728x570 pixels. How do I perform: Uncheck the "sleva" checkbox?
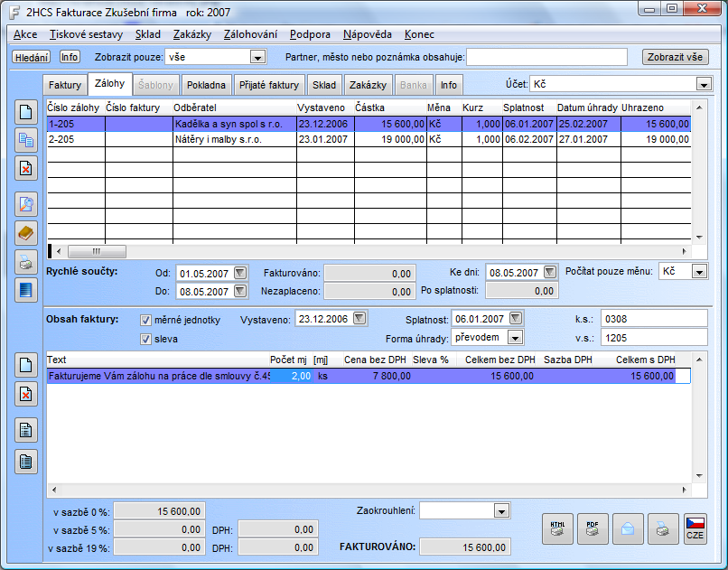point(145,340)
